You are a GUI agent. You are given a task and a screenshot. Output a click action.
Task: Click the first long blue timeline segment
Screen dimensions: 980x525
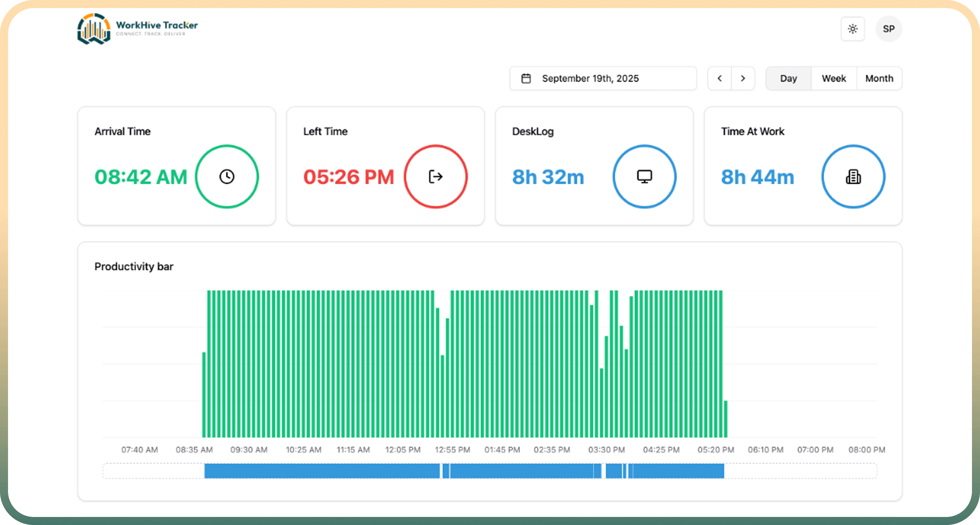322,471
